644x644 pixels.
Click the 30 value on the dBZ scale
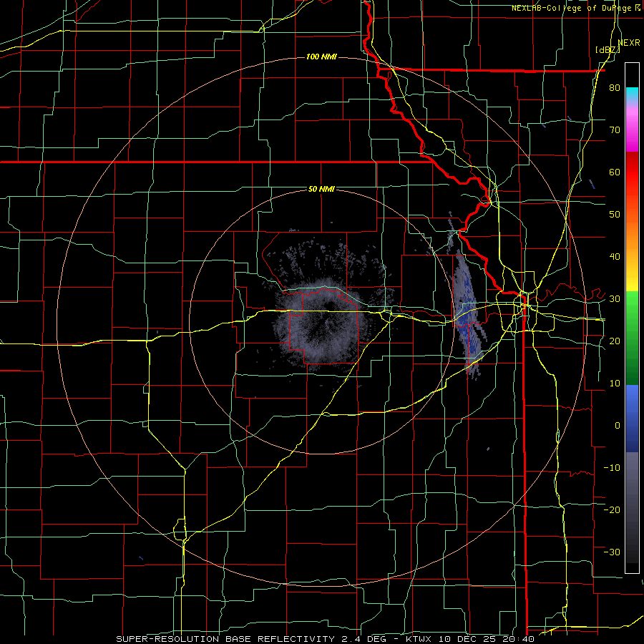pos(615,299)
